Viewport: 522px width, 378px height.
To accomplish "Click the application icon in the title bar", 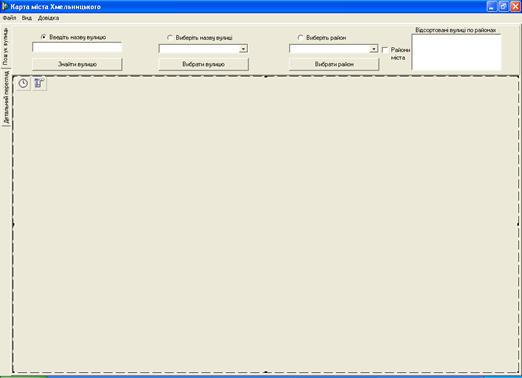I will click(4, 6).
